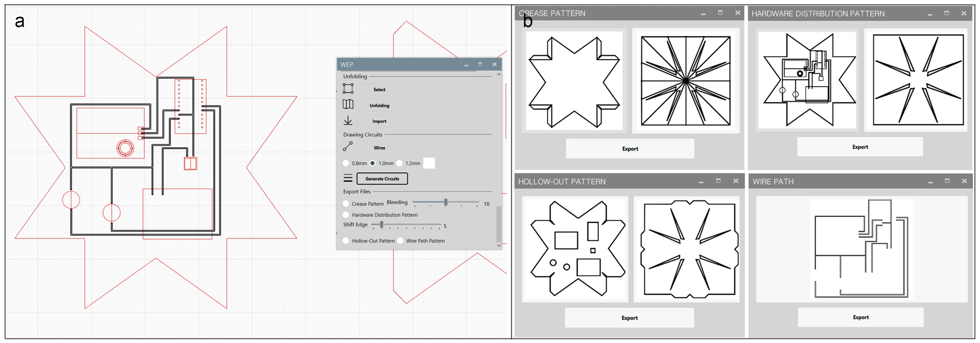
Task: Enable the Crease Pattern export option
Action: (346, 204)
